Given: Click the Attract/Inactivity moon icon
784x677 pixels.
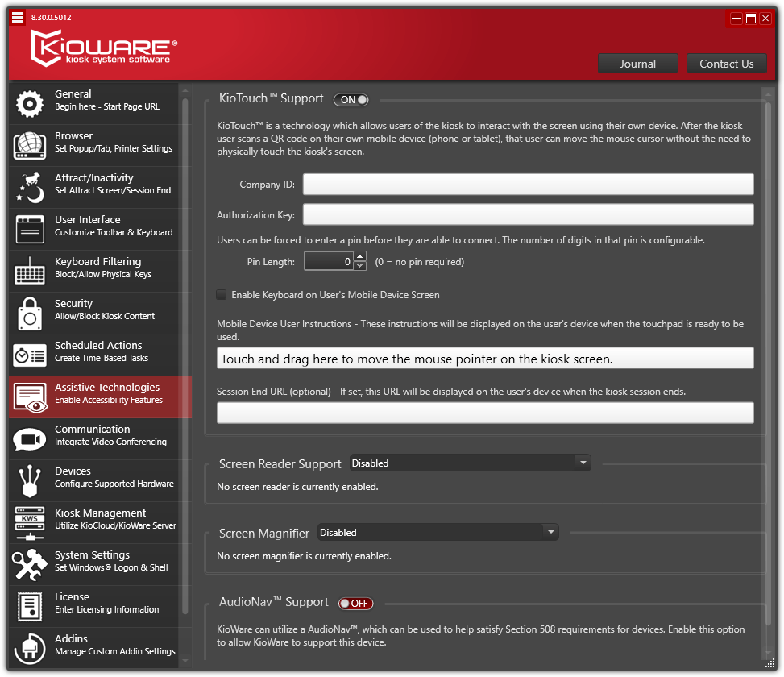Looking at the screenshot, I should click(x=30, y=188).
